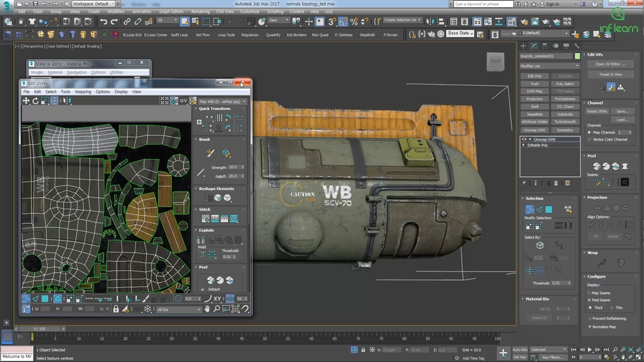Screen dimensions: 644x362
Task: Expand the Editable Poly stack entry
Action: [523, 145]
